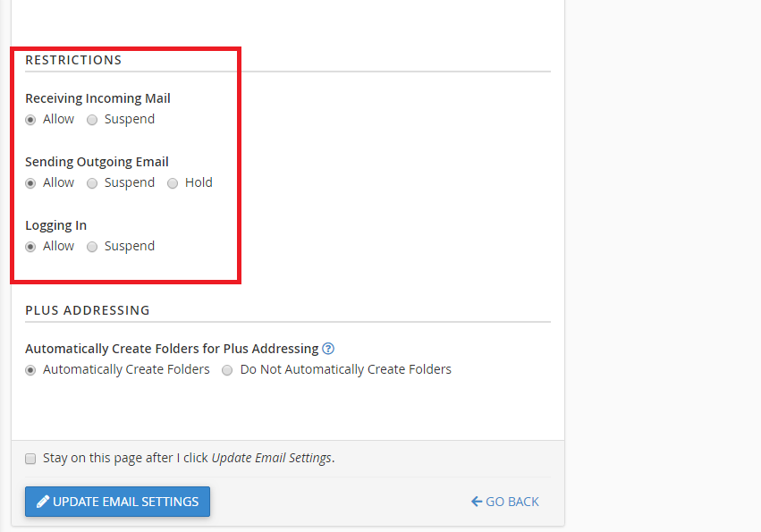
Task: Click the Restrictions section heading
Action: (x=73, y=60)
